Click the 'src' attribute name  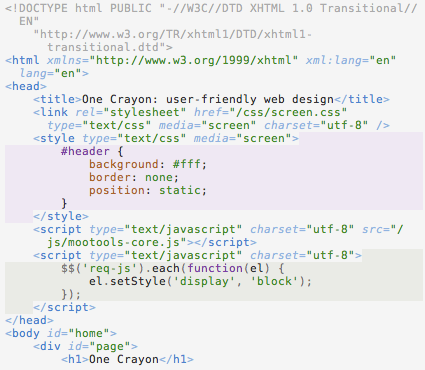click(x=372, y=229)
